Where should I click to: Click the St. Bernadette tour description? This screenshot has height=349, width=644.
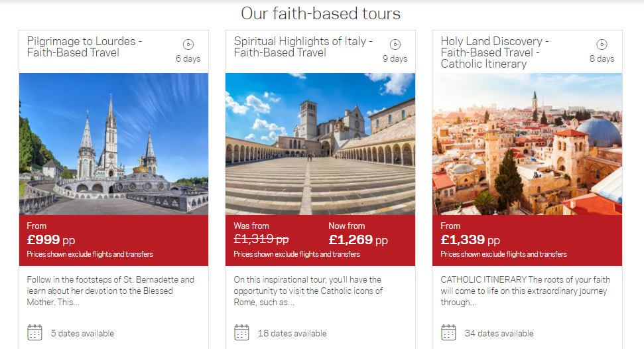pyautogui.click(x=111, y=291)
